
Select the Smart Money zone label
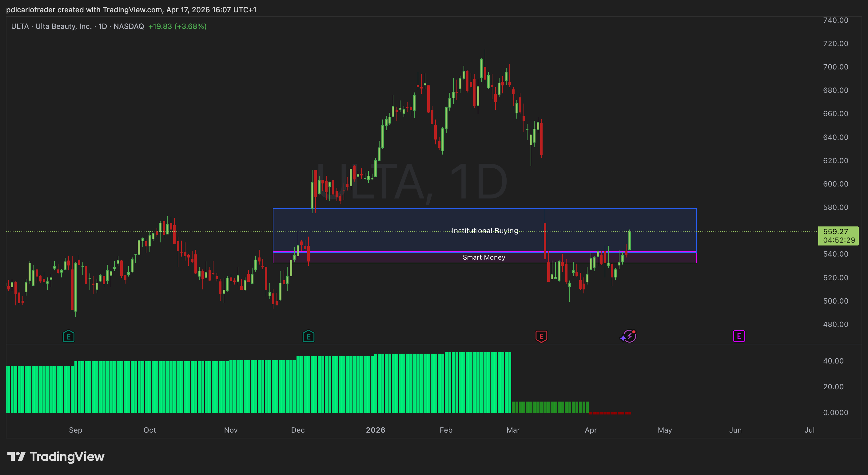(484, 257)
